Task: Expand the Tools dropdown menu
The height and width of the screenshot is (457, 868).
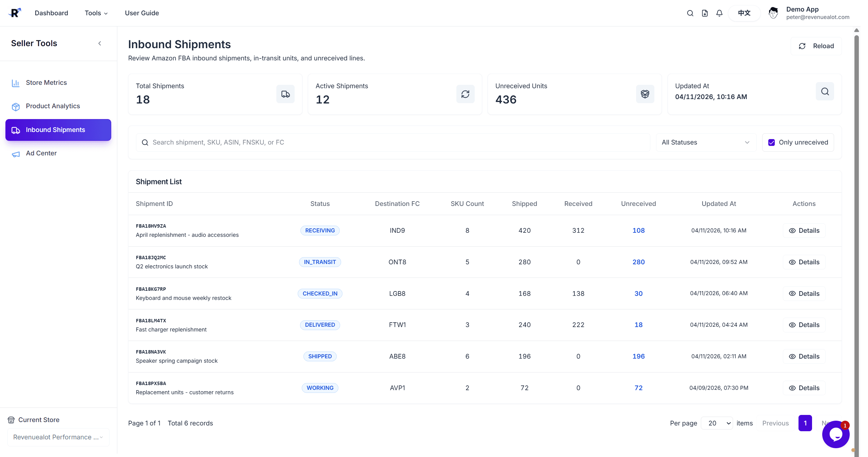Action: click(x=96, y=13)
